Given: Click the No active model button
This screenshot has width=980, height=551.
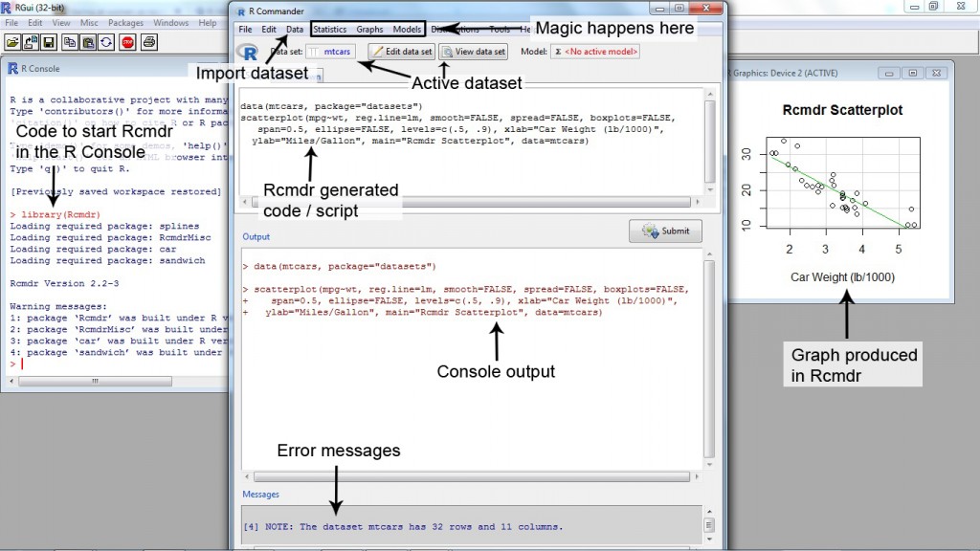Looking at the screenshot, I should [595, 52].
